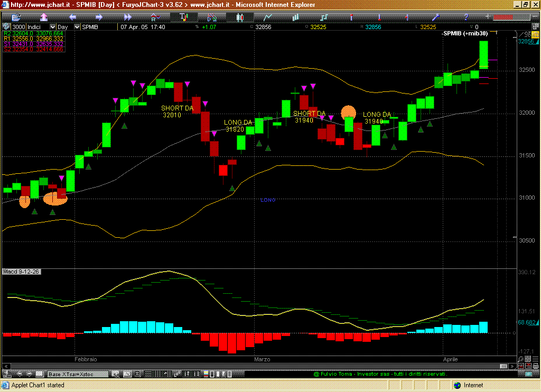Select the candlestick chart type icon

tap(240, 17)
